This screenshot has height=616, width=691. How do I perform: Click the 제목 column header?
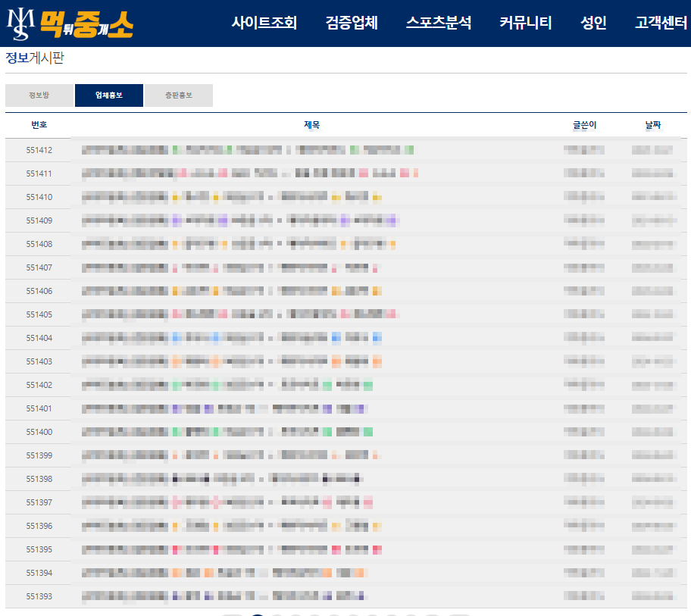[312, 124]
